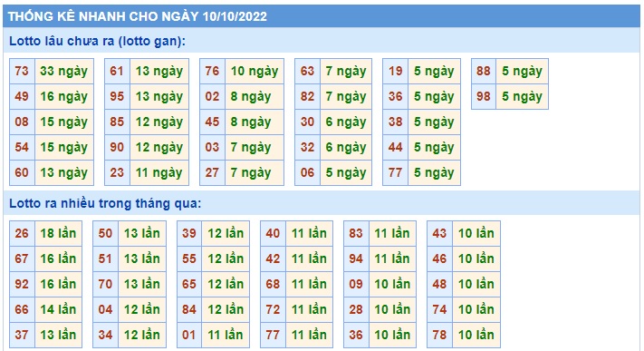Select '6 ngày' beside number 32
This screenshot has width=644, height=351.
pos(346,147)
